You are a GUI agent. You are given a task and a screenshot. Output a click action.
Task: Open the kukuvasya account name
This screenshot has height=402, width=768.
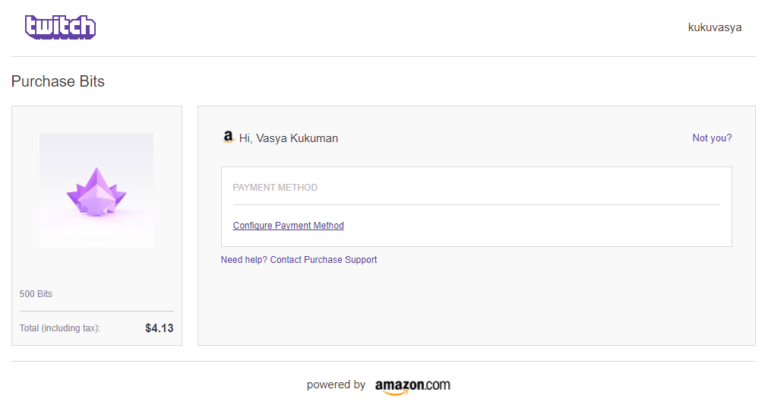coord(715,27)
